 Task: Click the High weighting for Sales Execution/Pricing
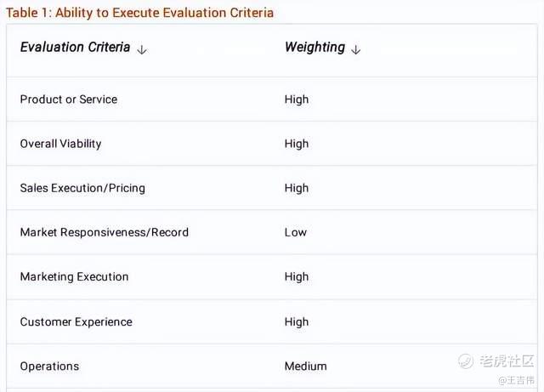click(x=297, y=188)
